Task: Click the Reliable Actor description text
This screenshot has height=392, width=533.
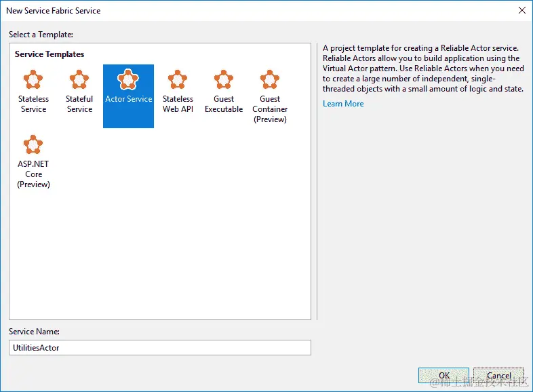Action: click(423, 68)
